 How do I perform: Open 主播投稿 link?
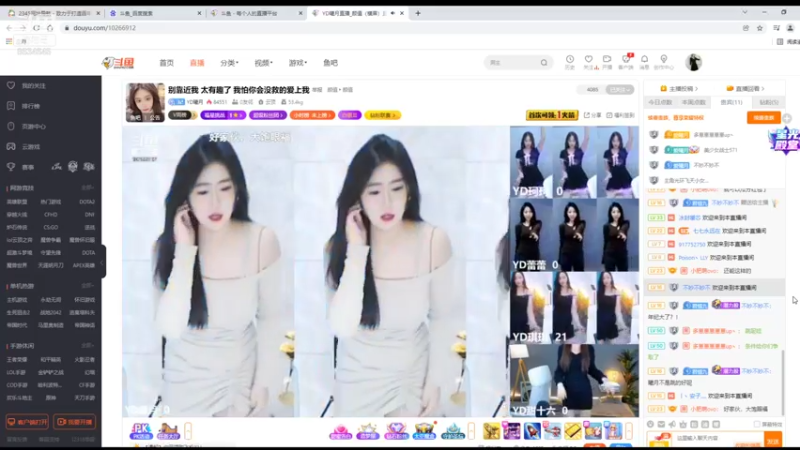[x=679, y=89]
